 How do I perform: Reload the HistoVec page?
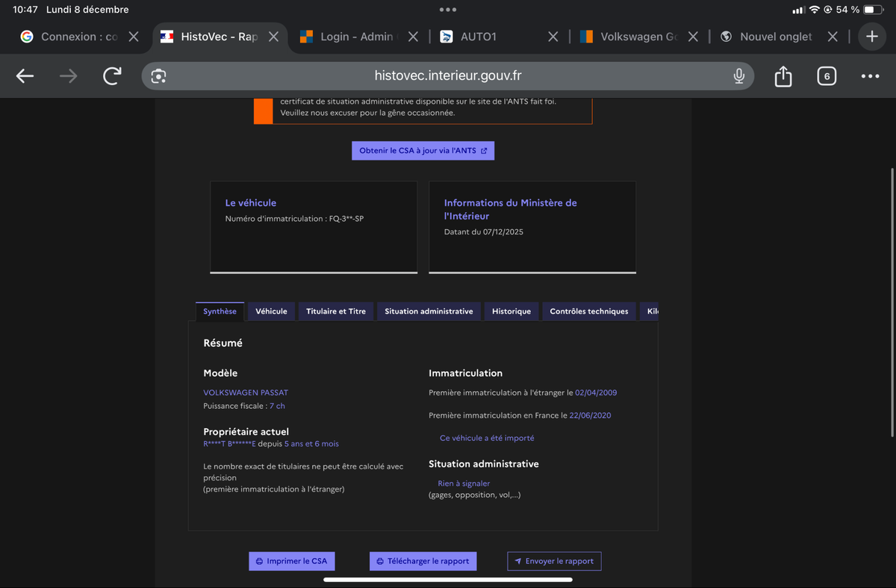click(x=112, y=76)
